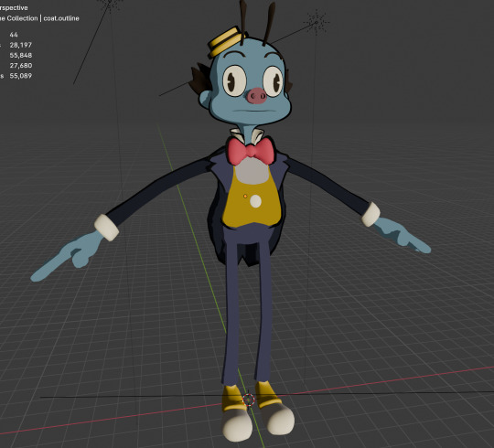Click the 3D cursor near the feet
This screenshot has width=494, height=448.
(249, 400)
